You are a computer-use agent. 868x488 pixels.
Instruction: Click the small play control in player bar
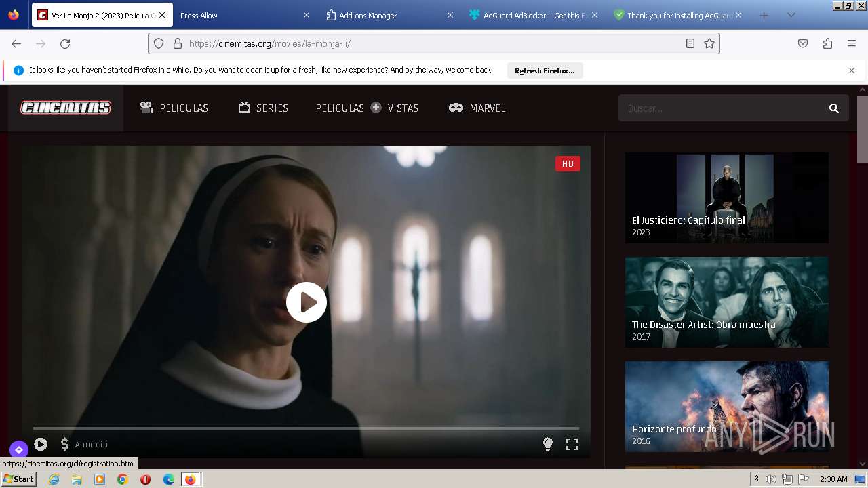pos(41,444)
